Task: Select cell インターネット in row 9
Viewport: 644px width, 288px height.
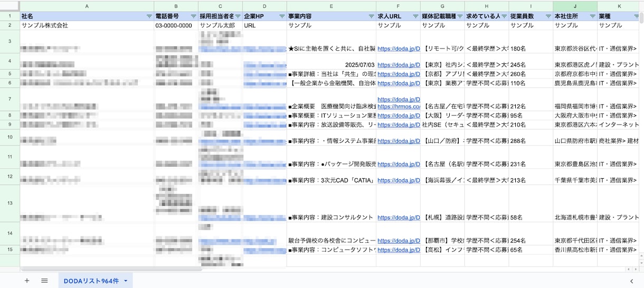Action: pos(619,125)
